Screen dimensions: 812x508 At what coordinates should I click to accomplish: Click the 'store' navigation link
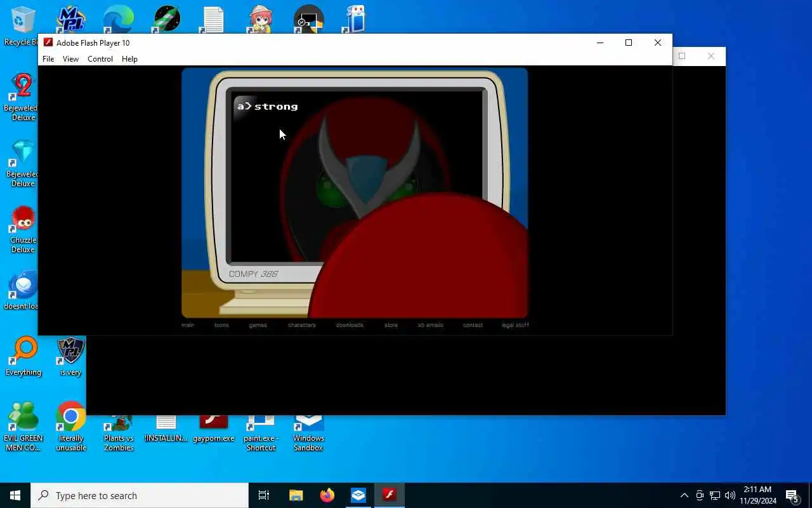[x=391, y=325]
